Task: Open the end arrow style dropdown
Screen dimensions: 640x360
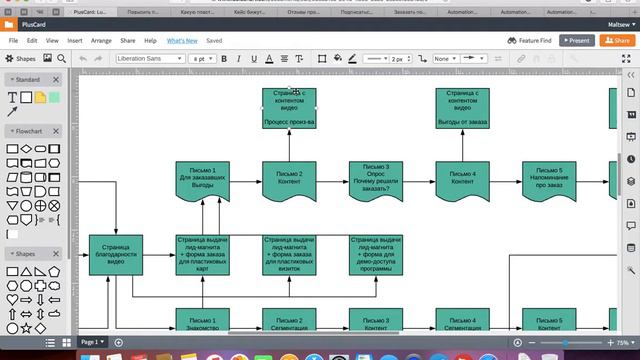Action: (474, 59)
